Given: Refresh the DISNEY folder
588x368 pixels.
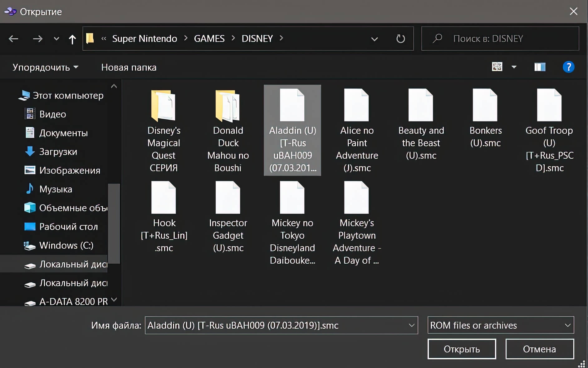Looking at the screenshot, I should click(400, 39).
